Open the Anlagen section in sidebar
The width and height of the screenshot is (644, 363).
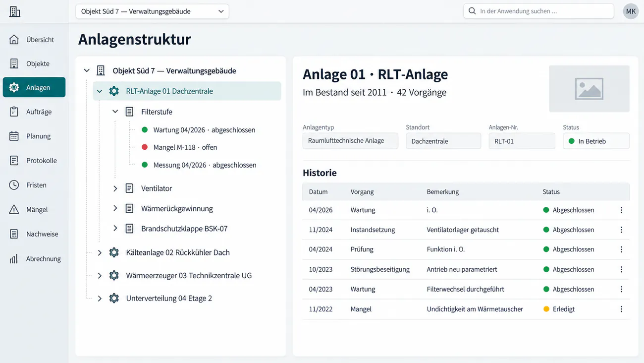click(34, 87)
